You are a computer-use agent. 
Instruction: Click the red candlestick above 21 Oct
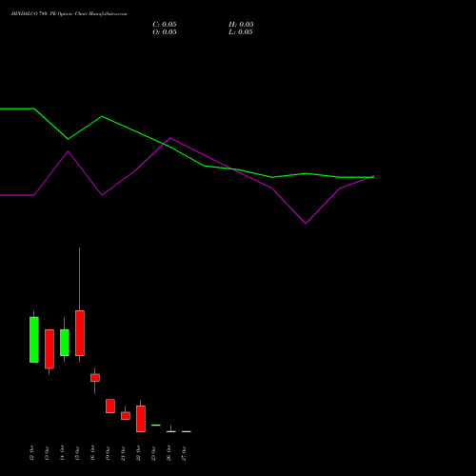(x=126, y=416)
